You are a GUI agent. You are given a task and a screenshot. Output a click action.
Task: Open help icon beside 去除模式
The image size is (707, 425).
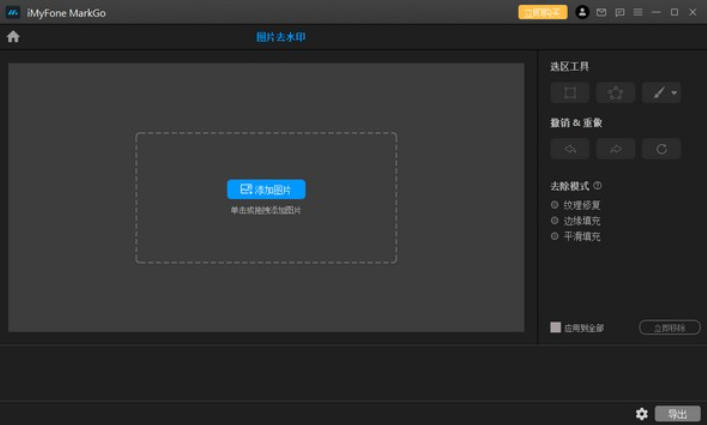point(597,185)
